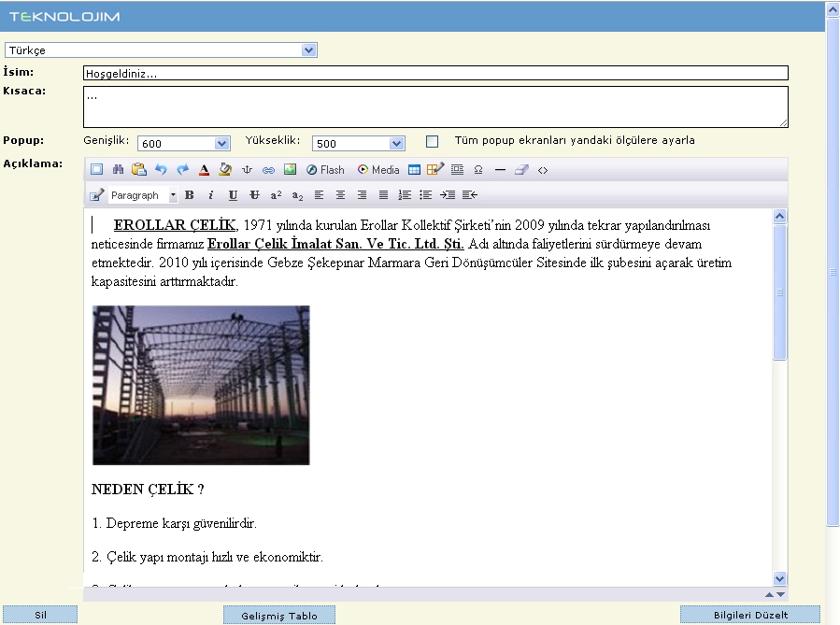The image size is (840, 625).
Task: Click the TEKNOLOJIM logo
Action: pos(64,17)
